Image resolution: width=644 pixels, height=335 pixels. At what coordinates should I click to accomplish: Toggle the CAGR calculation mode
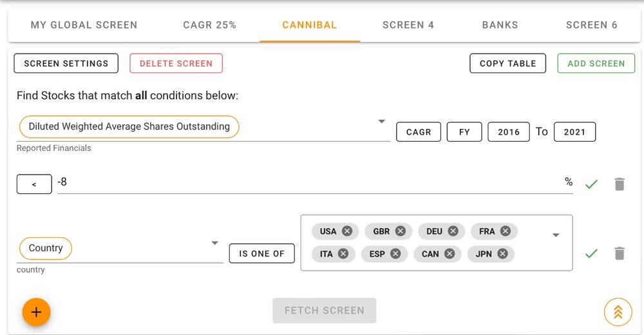(419, 132)
